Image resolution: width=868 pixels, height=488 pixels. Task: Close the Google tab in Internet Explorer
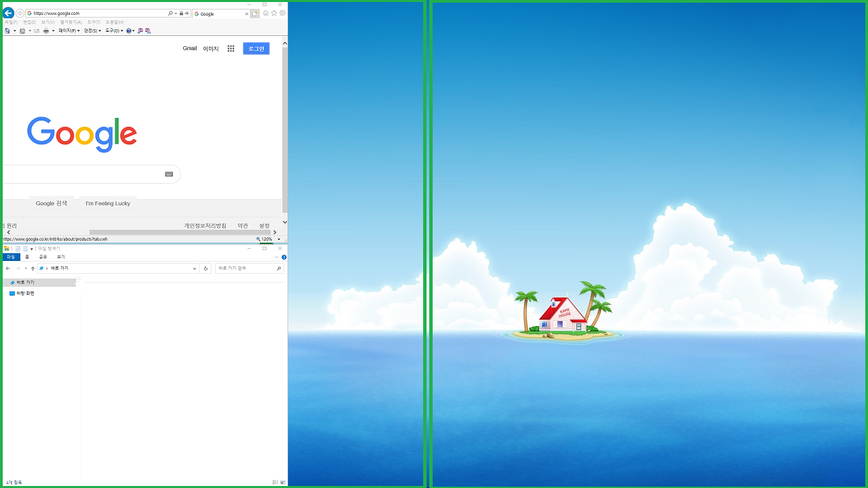pos(247,14)
